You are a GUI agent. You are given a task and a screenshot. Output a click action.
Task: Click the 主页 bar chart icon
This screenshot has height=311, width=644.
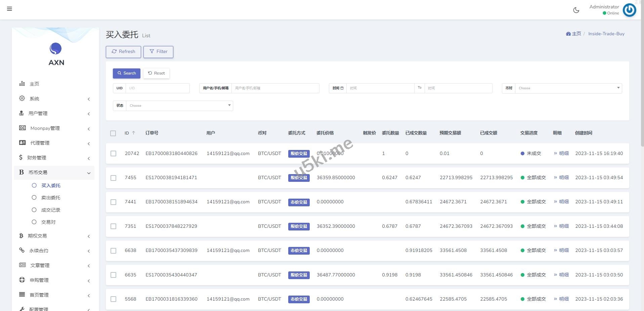click(22, 84)
